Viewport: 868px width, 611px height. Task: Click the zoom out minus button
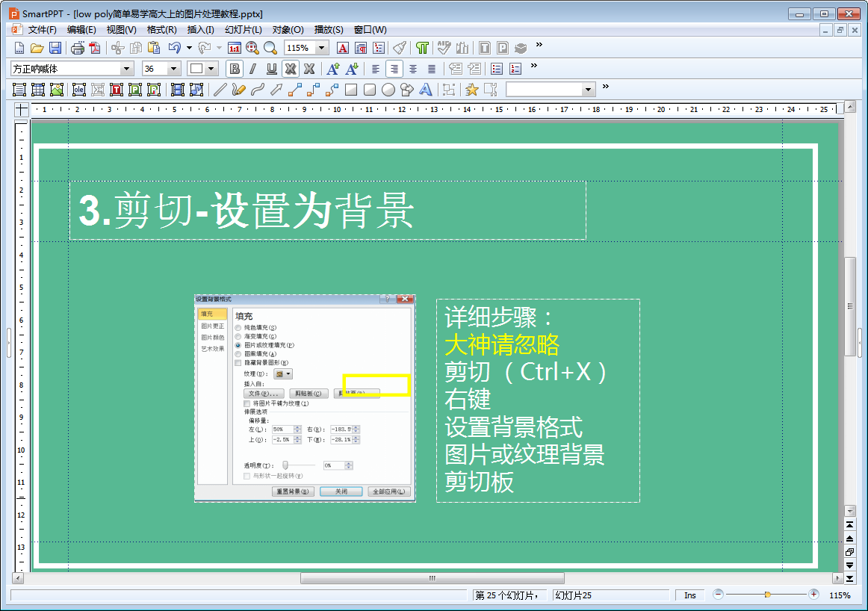718,595
